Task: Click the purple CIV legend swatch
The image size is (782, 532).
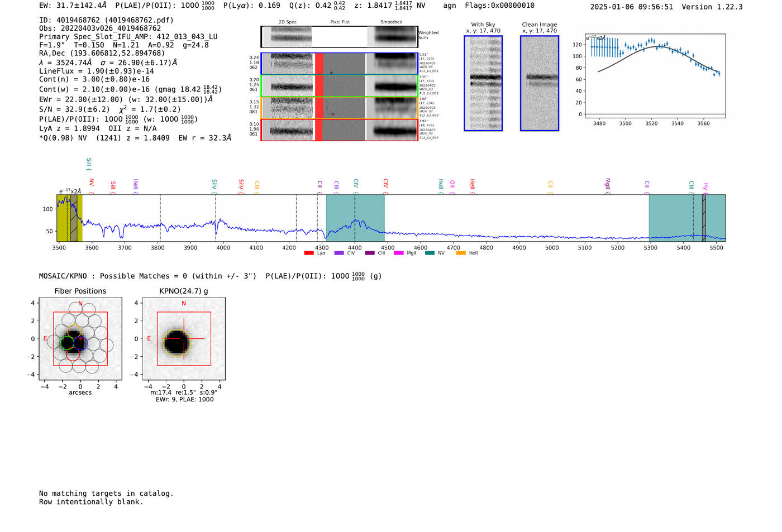Action: tap(338, 253)
